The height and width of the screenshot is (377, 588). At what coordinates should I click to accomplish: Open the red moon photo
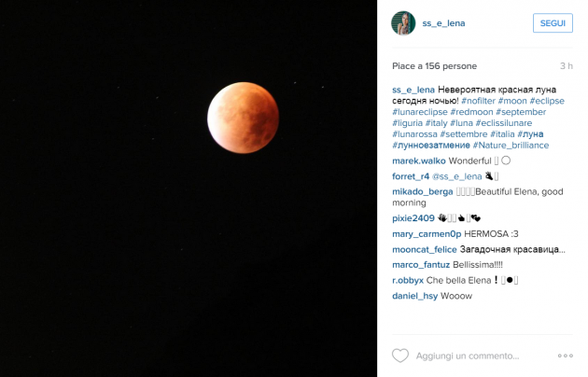[189, 188]
